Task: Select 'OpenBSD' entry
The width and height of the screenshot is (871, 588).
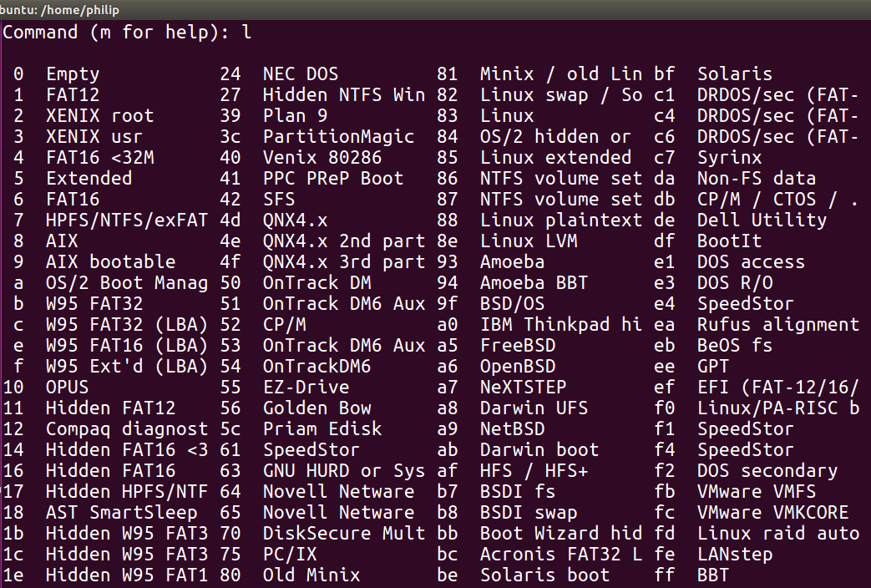Action: (518, 367)
